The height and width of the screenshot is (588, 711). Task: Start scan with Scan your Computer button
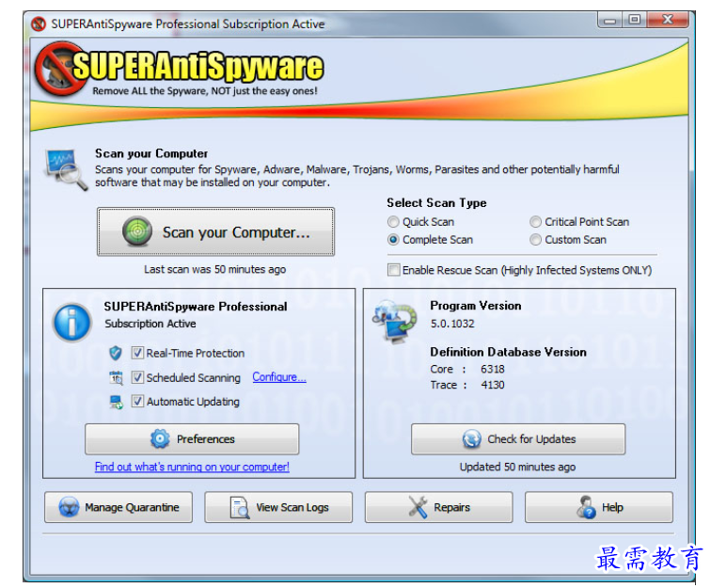pos(216,231)
